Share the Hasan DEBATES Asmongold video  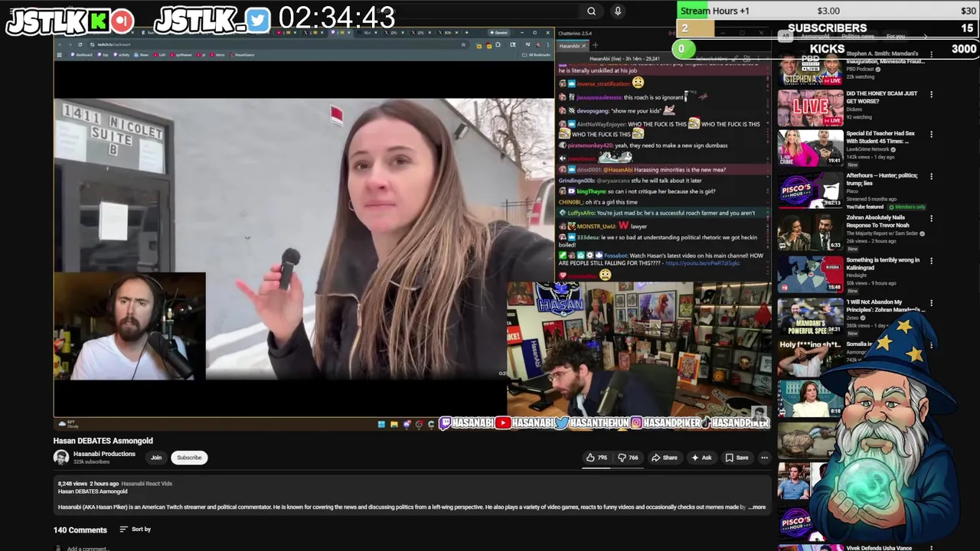[x=664, y=458]
